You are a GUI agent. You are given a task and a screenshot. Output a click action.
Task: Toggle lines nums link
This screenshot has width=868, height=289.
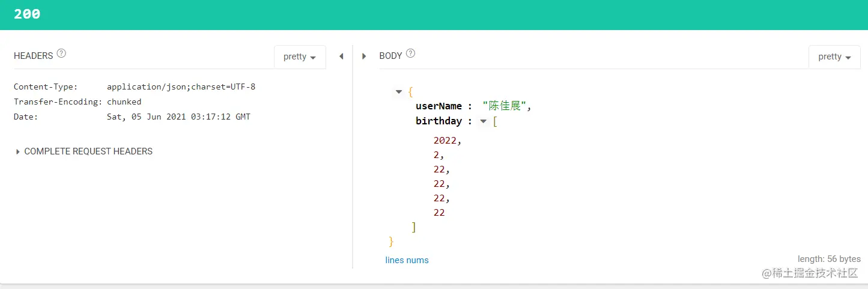(407, 260)
